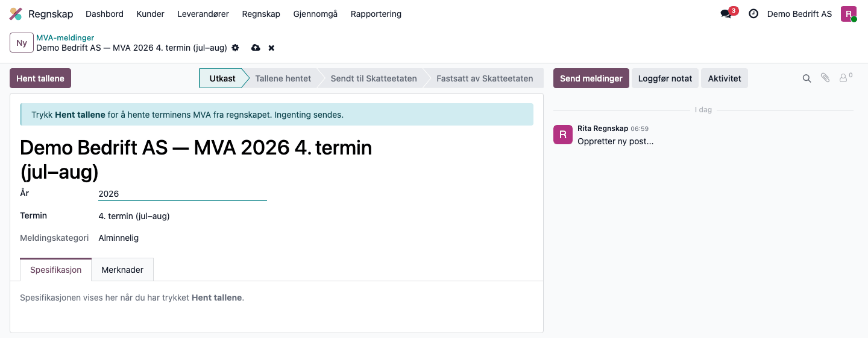This screenshot has width=868, height=338.
Task: Click the I dag date separator label
Action: coord(703,110)
